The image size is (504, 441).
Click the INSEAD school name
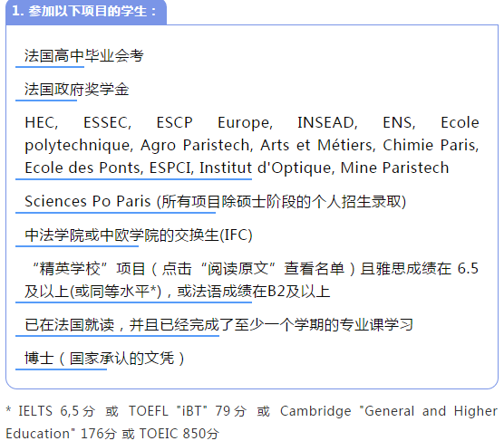pos(327,123)
